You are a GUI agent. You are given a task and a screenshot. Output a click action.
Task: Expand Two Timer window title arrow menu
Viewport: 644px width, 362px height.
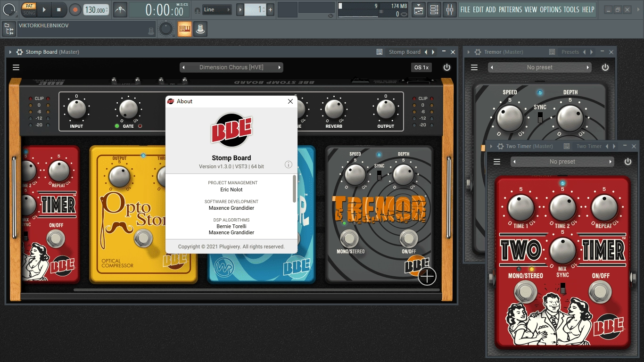tap(491, 146)
